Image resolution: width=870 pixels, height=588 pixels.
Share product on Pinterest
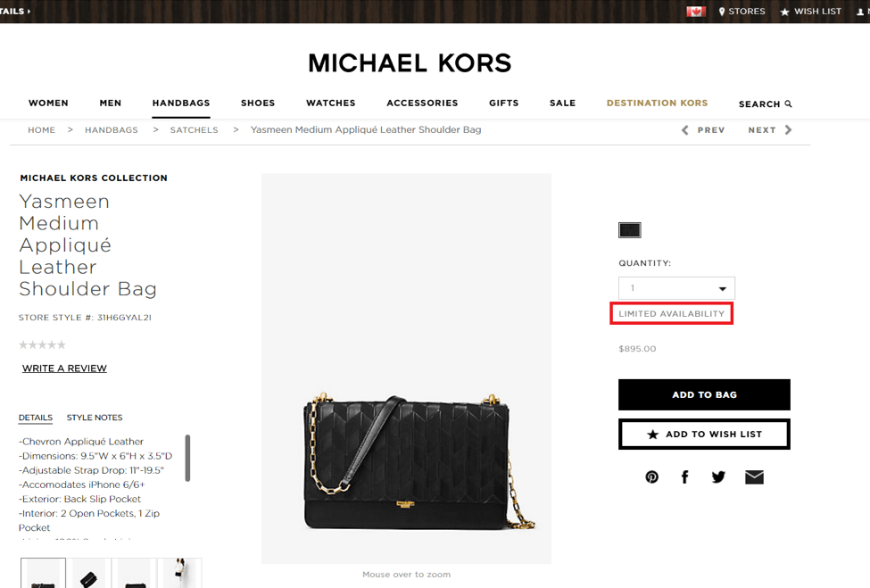click(652, 477)
